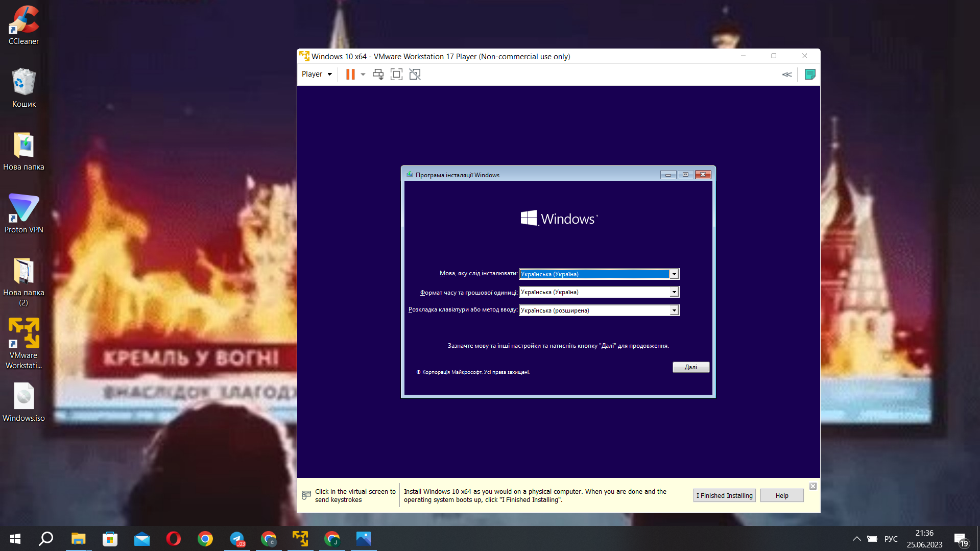Open the Windows Start menu

15,539
